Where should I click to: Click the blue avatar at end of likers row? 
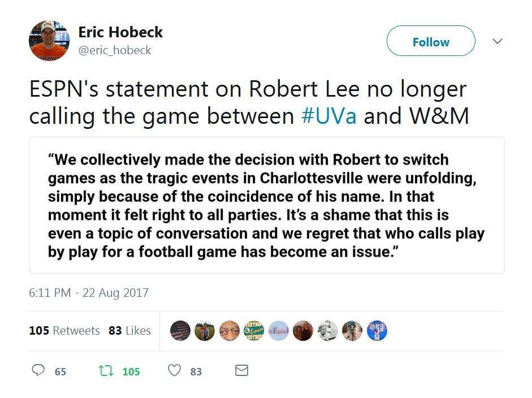pyautogui.click(x=377, y=331)
